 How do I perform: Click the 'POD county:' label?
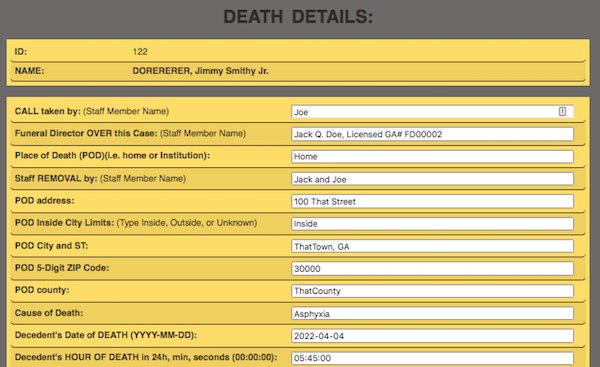[x=42, y=290]
